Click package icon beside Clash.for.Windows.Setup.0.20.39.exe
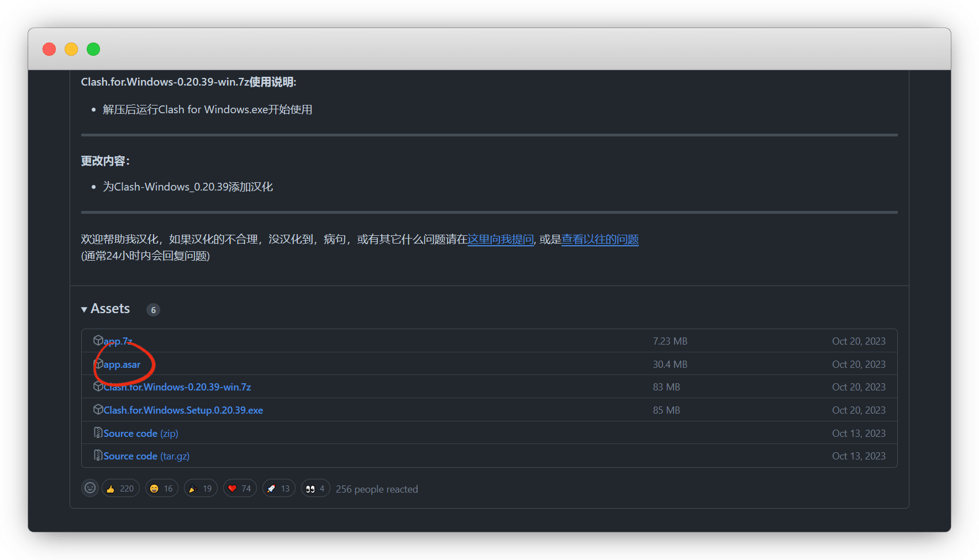979x560 pixels. tap(98, 409)
